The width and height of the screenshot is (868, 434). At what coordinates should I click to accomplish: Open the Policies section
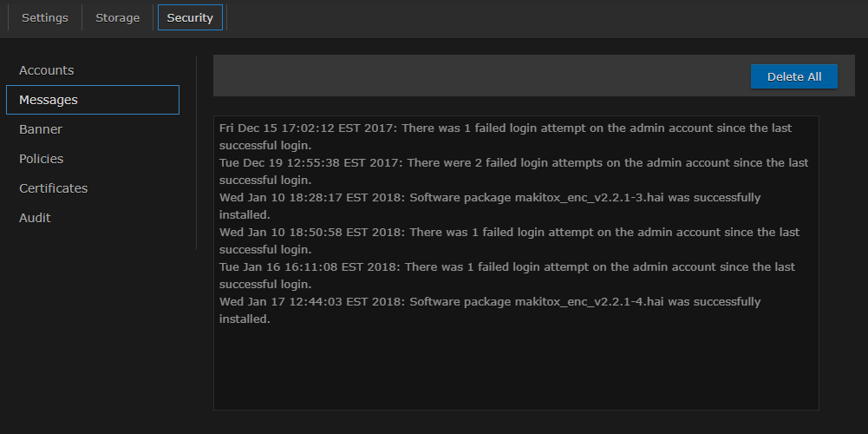[x=42, y=159]
